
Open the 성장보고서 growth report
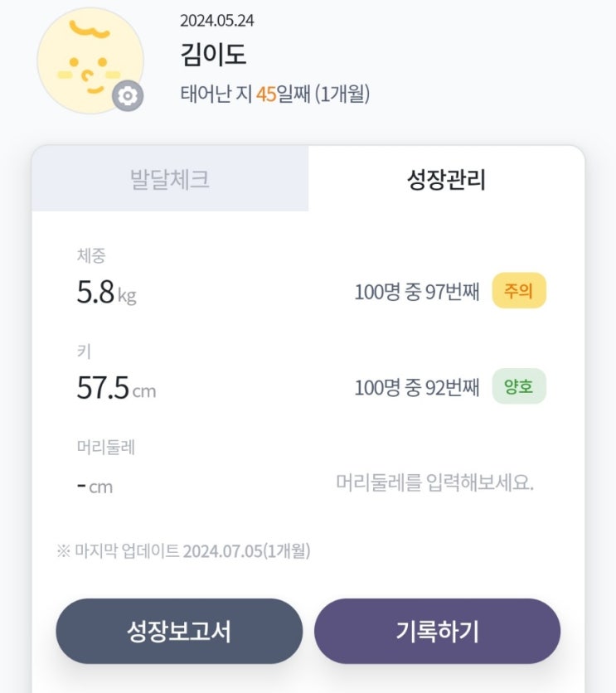(179, 632)
